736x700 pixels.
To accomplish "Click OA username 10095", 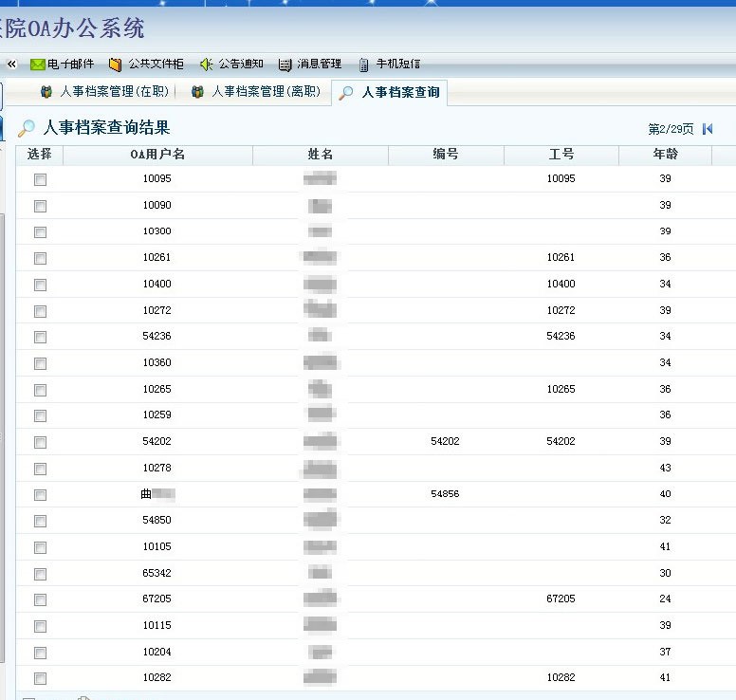I will pos(156,178).
